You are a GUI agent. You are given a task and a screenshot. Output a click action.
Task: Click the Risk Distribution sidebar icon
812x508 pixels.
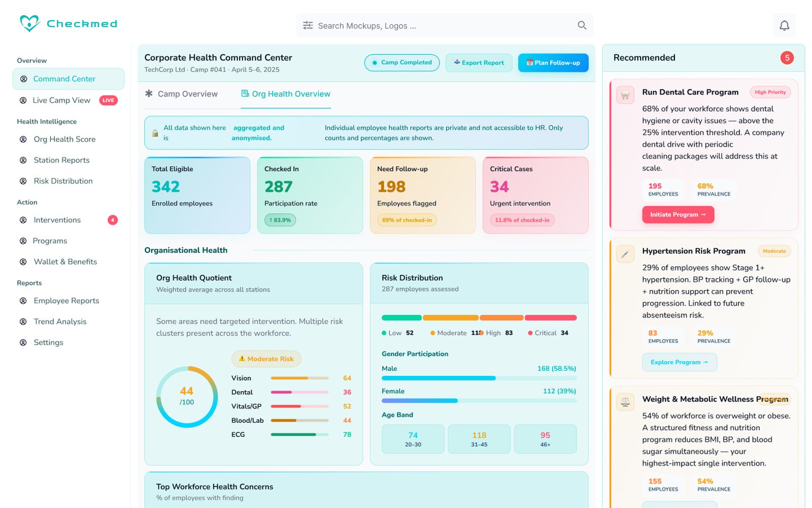pyautogui.click(x=23, y=181)
